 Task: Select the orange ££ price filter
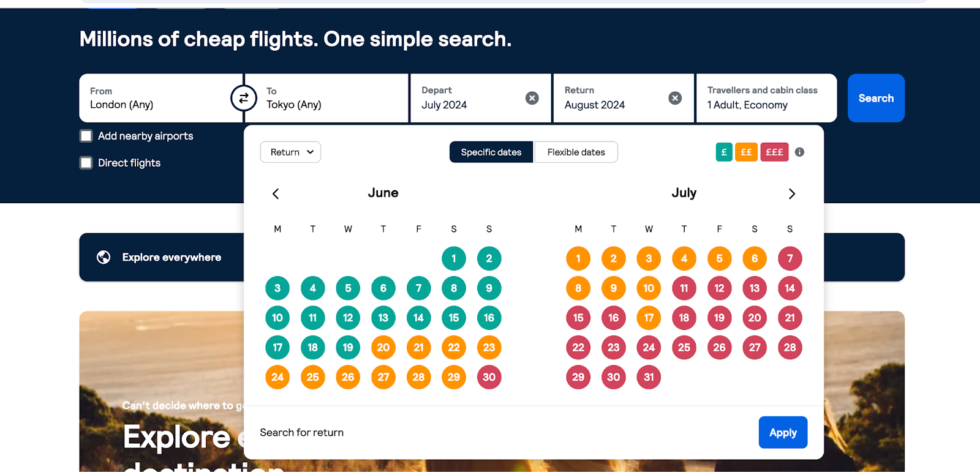point(746,152)
